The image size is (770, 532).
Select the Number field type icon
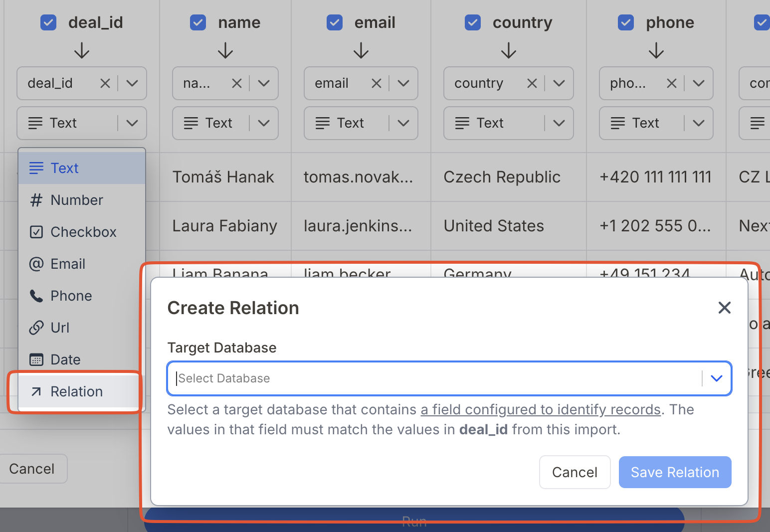click(x=36, y=200)
